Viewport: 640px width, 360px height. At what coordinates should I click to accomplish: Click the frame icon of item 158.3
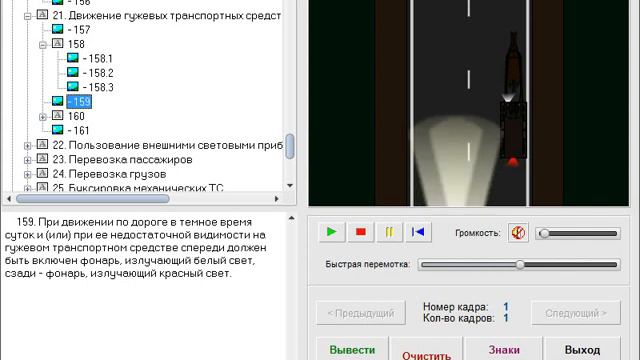tap(73, 87)
